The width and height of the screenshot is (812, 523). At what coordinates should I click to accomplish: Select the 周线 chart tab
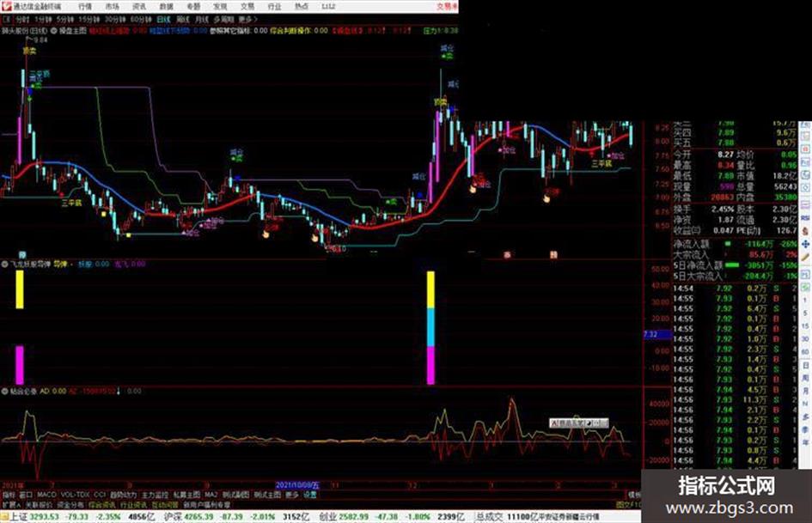182,20
